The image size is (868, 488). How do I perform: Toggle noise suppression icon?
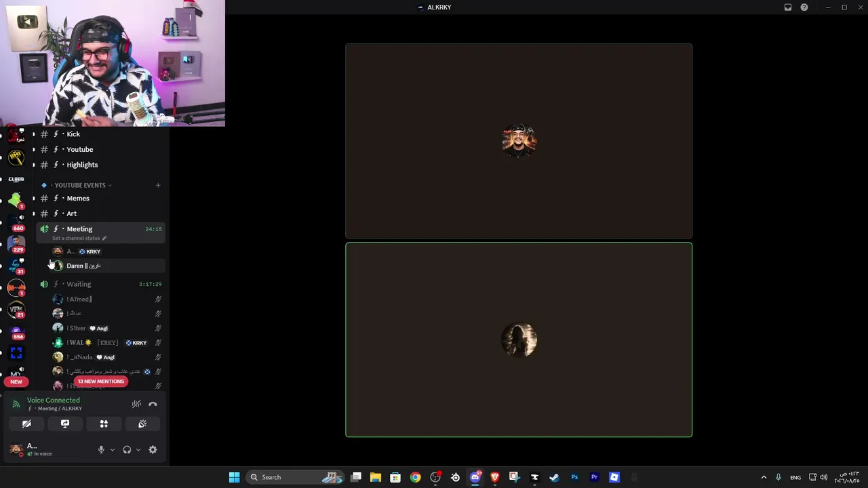[x=136, y=404]
